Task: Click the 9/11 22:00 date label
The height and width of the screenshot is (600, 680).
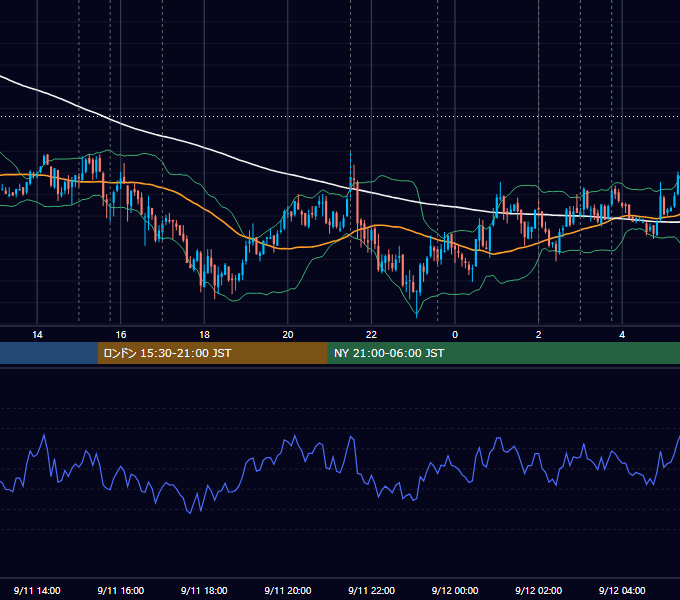Action: [x=372, y=590]
